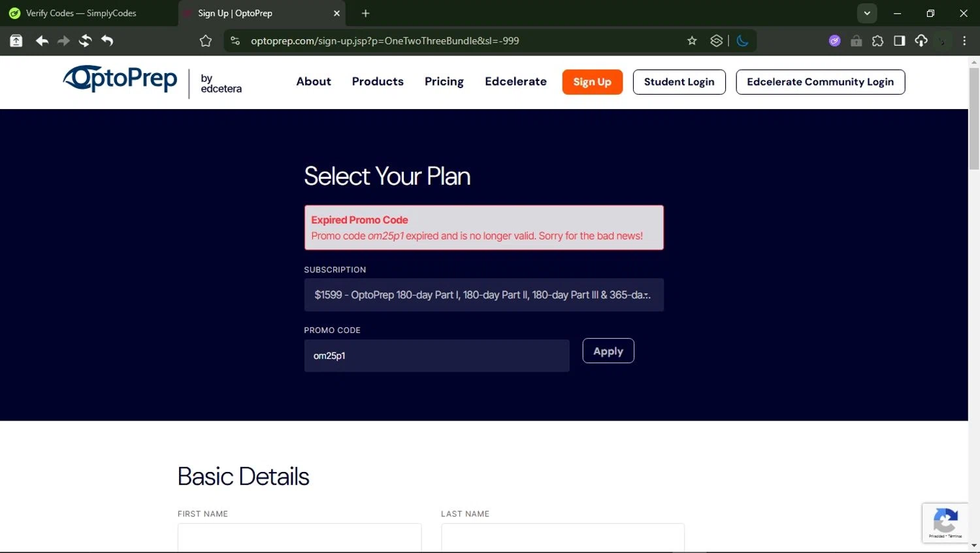Open the purple round extension icon
The width and height of the screenshot is (980, 553).
coord(834,40)
